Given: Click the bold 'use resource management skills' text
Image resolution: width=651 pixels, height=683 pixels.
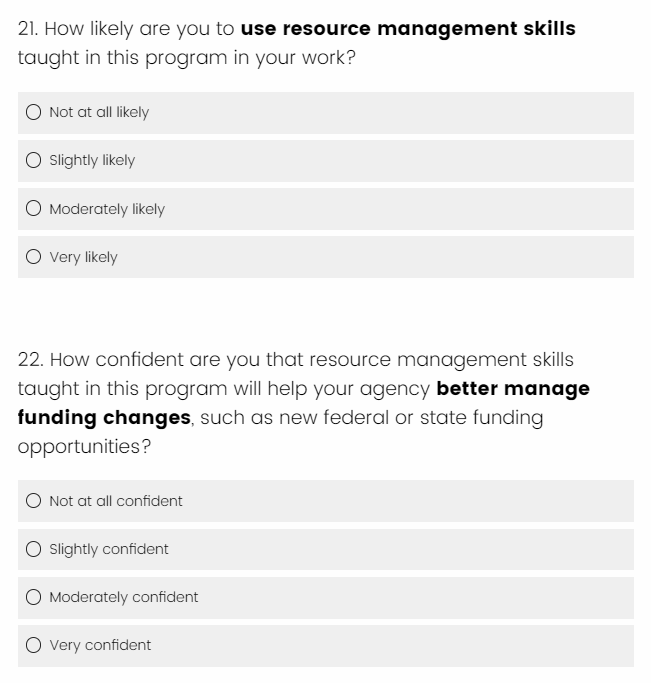Looking at the screenshot, I should [408, 29].
